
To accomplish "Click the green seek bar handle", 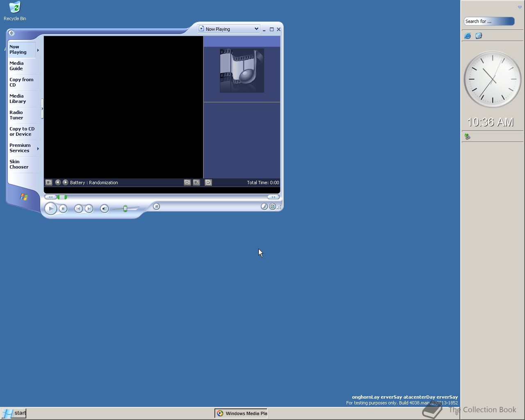I will click(x=62, y=197).
